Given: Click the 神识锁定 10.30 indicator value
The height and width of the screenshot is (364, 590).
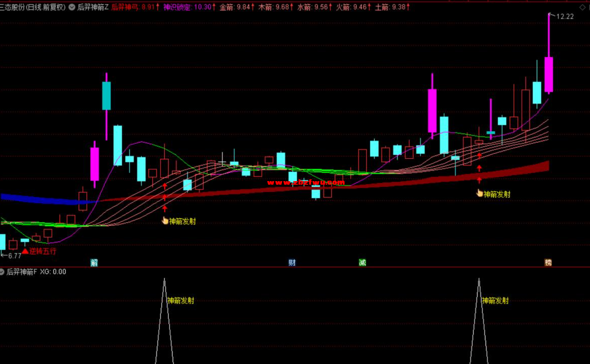Looking at the screenshot, I should [189, 7].
